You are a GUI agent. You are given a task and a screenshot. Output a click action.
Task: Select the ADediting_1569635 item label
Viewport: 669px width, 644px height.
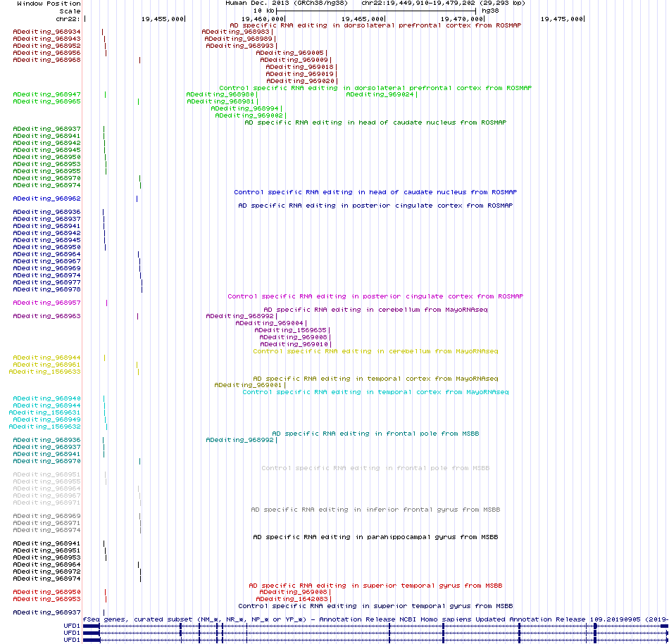291,330
